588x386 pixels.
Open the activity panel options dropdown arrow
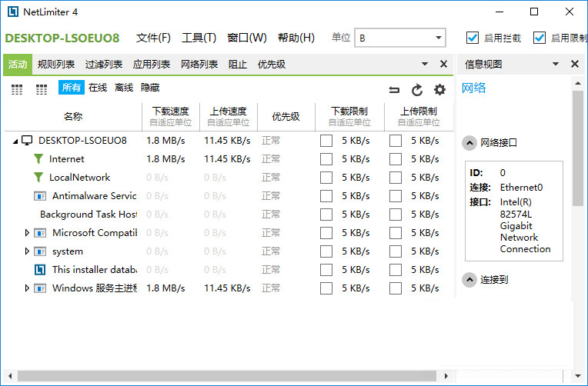[425, 64]
